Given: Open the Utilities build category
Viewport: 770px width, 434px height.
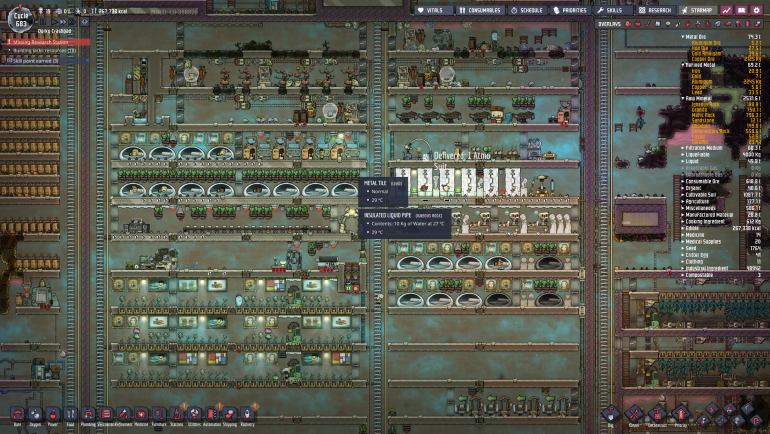Looking at the screenshot, I should point(194,415).
